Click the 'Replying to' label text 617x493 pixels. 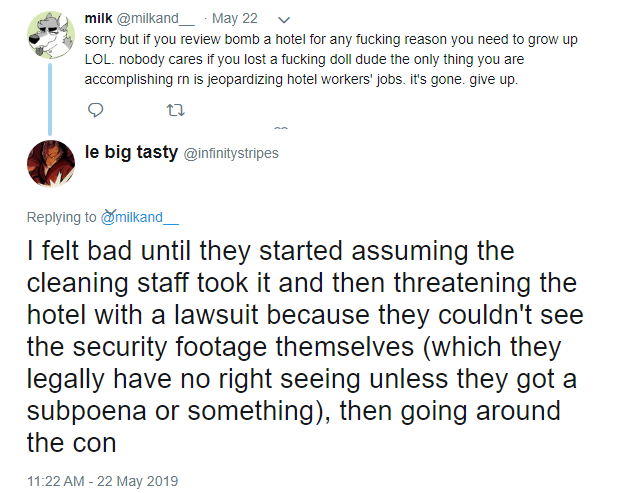pyautogui.click(x=62, y=217)
